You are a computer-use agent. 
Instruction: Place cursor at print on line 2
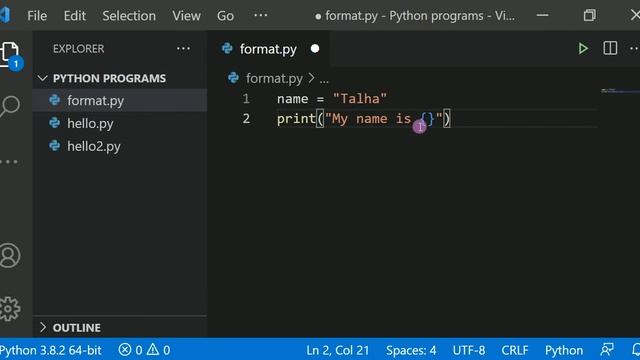296,119
